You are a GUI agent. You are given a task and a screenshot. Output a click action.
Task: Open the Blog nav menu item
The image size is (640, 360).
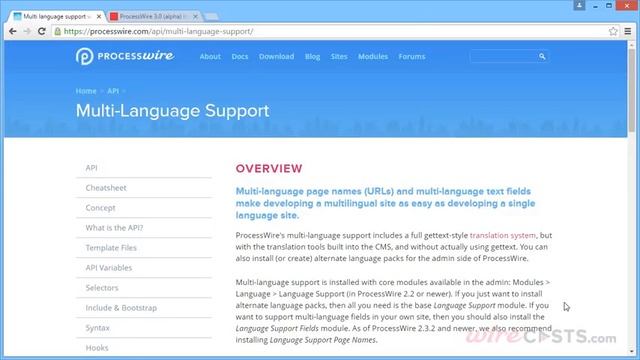pos(312,56)
